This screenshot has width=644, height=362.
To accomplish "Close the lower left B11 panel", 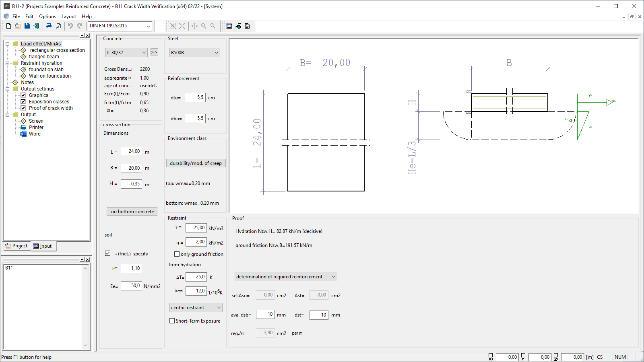I will coord(87,259).
